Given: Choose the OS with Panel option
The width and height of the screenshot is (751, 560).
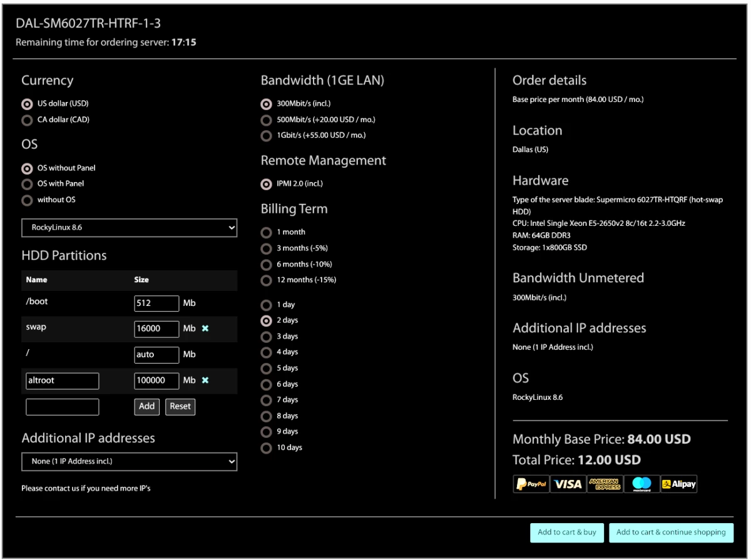Looking at the screenshot, I should pos(27,184).
